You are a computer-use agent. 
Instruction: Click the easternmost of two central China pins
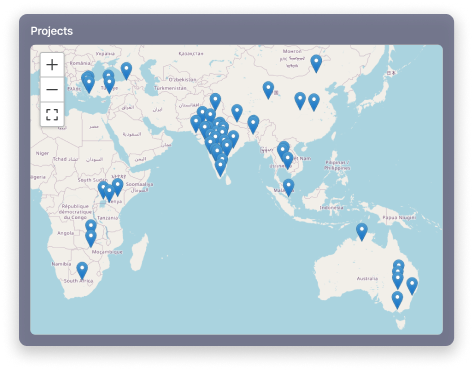(314, 102)
